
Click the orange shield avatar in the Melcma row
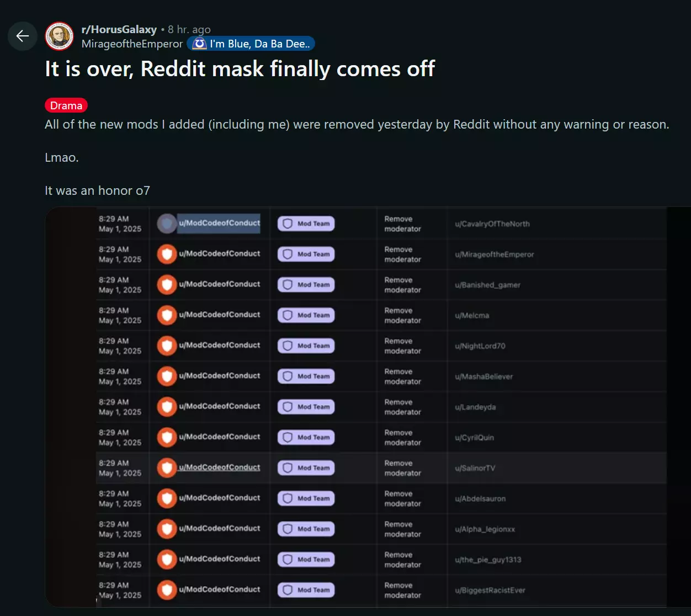pyautogui.click(x=167, y=315)
